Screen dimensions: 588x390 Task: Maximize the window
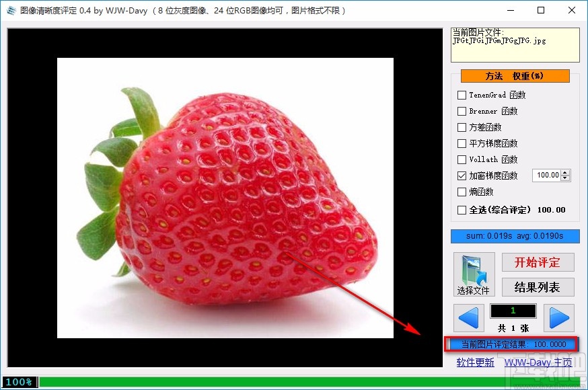(x=541, y=11)
